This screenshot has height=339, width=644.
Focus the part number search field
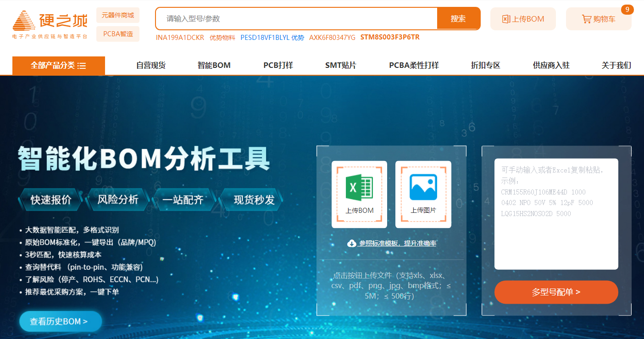296,19
